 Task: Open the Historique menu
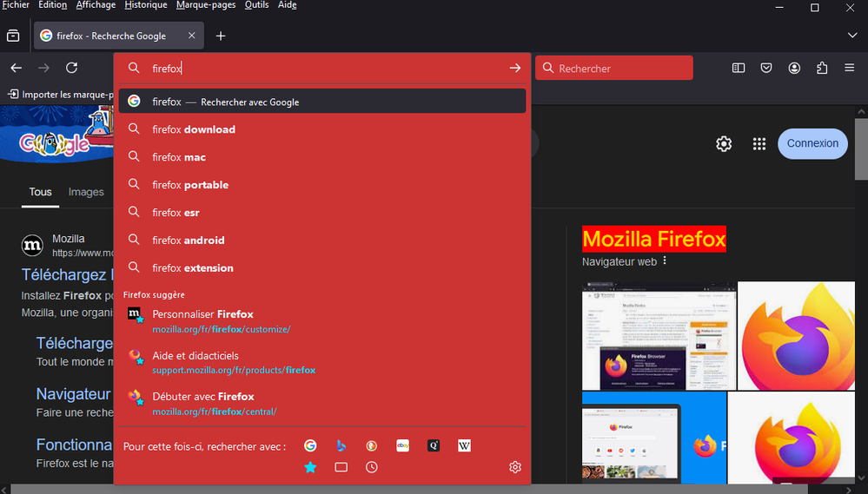click(145, 5)
